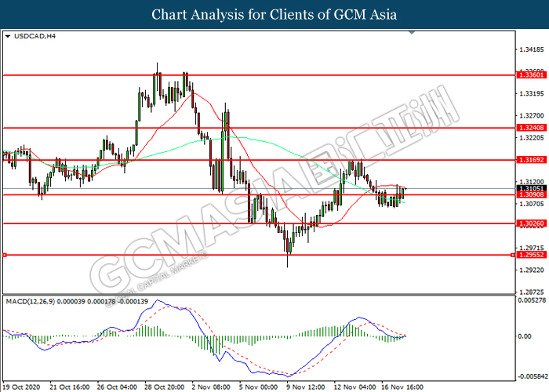Click the MACD -0.005842 scale value
The height and width of the screenshot is (392, 549).
533,376
